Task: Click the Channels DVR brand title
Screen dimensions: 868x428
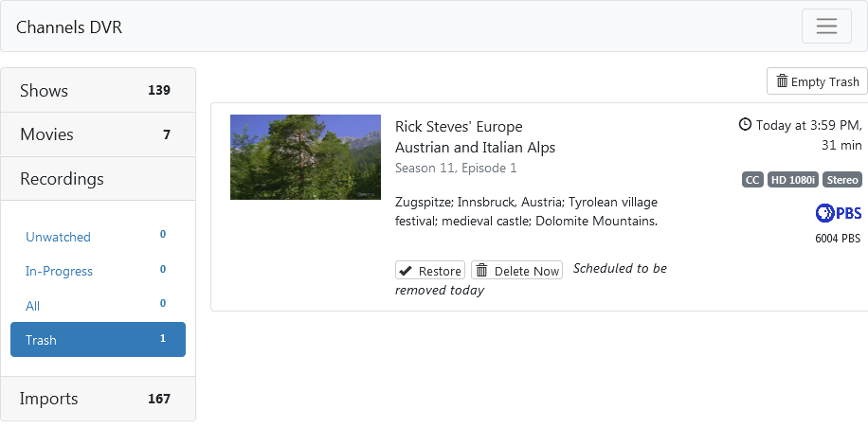Action: click(x=69, y=27)
